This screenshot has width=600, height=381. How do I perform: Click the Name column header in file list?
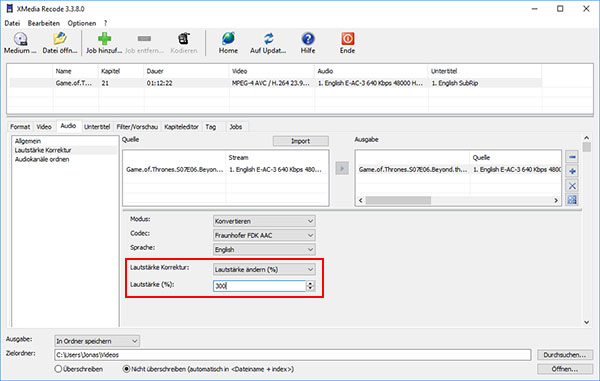64,71
